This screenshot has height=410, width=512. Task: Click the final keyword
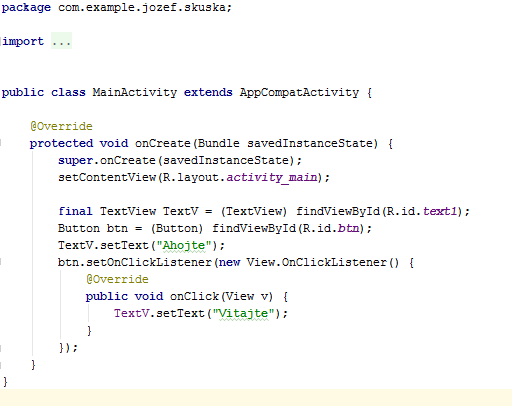[x=75, y=211]
